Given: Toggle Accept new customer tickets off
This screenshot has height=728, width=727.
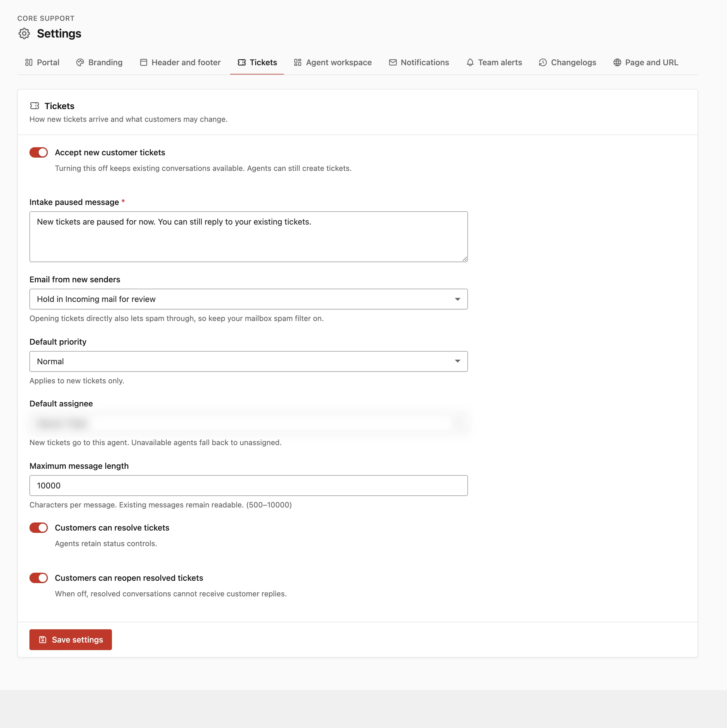Looking at the screenshot, I should pyautogui.click(x=39, y=153).
